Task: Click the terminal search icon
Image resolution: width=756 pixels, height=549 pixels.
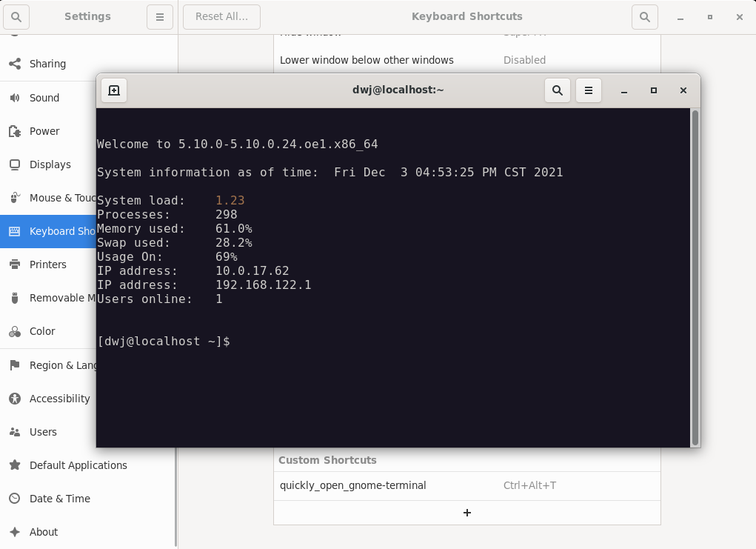Action: point(558,90)
